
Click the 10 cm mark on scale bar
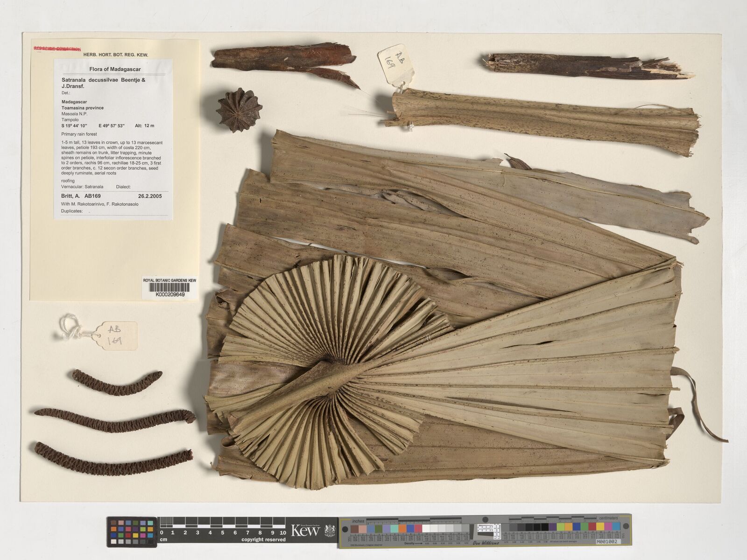click(x=282, y=532)
